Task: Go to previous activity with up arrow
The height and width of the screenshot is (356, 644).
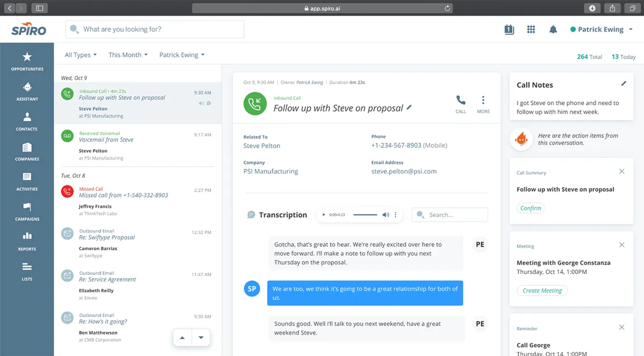Action: tap(182, 338)
